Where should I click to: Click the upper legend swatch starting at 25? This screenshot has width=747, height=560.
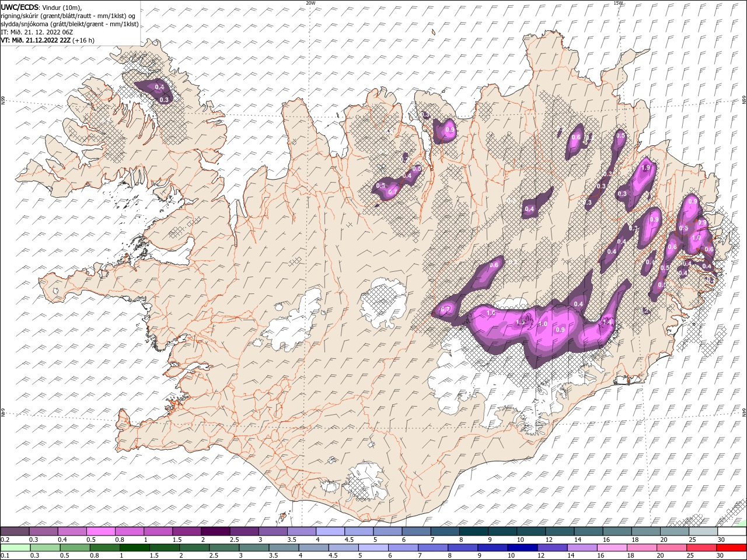point(703,531)
